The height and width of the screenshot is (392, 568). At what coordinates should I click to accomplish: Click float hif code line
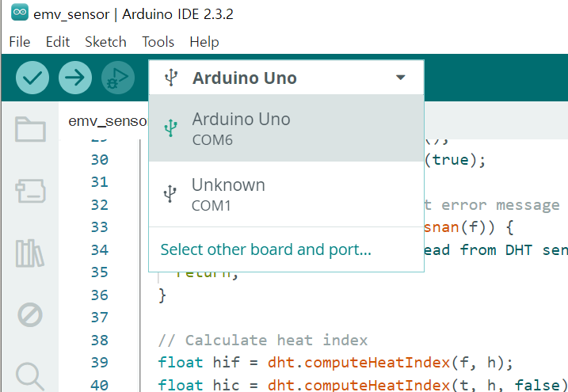click(336, 363)
